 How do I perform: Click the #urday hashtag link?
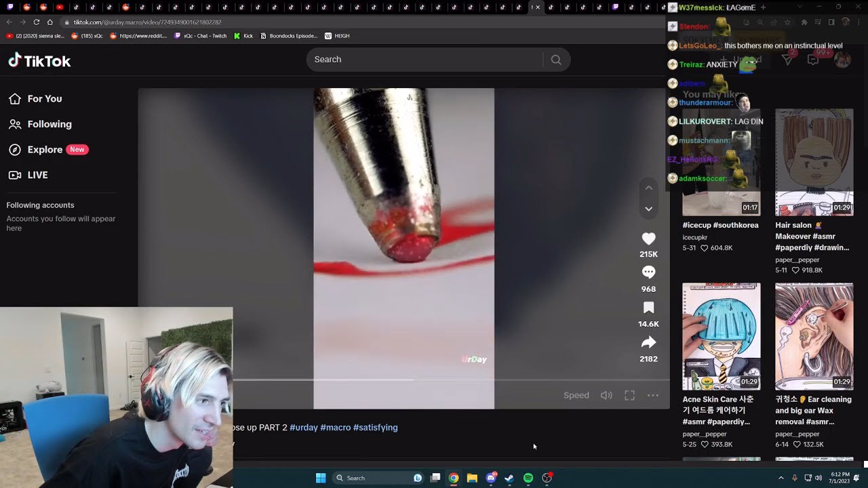303,428
